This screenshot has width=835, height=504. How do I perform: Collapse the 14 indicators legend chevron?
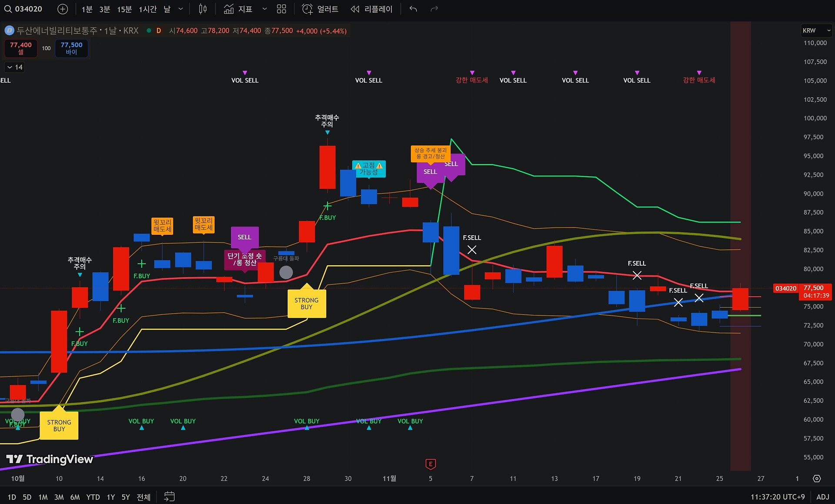click(10, 67)
